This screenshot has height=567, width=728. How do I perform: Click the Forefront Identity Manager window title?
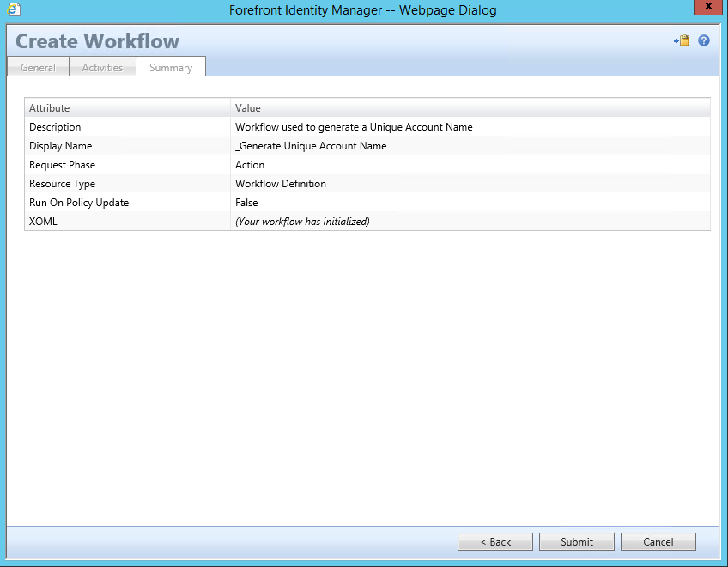(362, 10)
